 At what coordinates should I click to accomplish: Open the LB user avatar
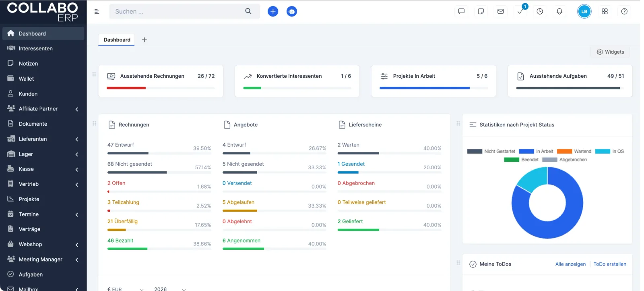pyautogui.click(x=584, y=11)
